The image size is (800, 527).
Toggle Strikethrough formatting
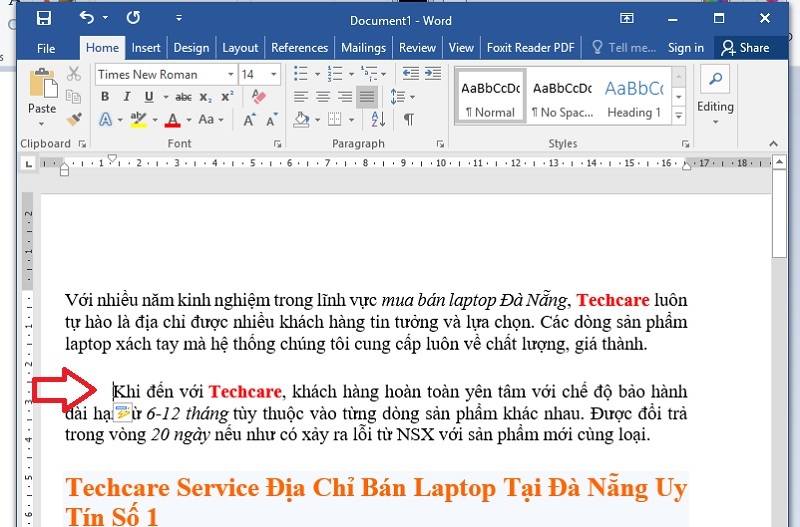coord(183,96)
